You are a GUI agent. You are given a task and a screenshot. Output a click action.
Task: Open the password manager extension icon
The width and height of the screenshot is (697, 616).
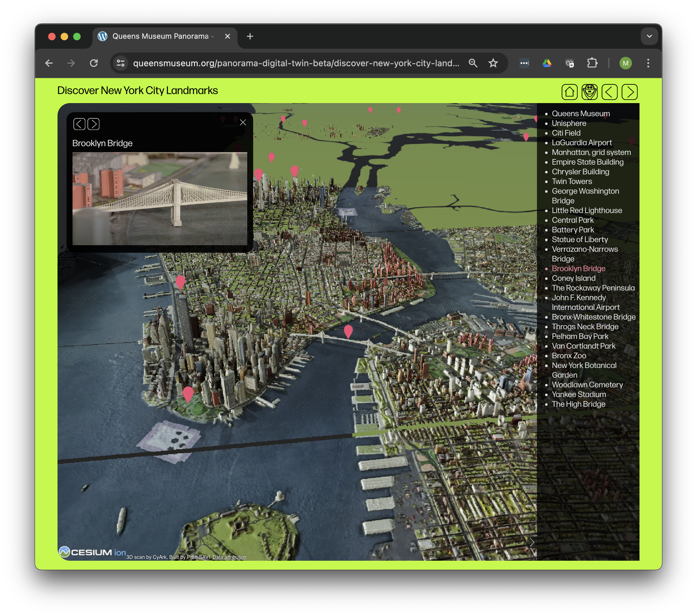click(x=524, y=63)
